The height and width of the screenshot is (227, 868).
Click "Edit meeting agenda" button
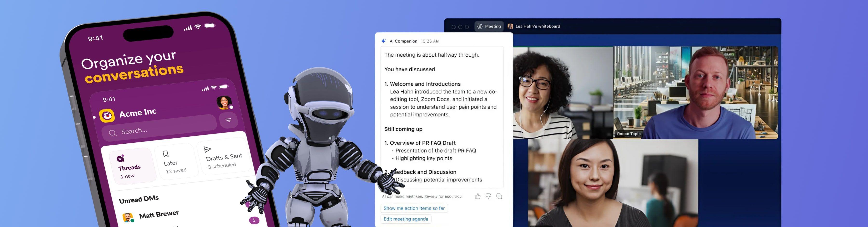pyautogui.click(x=406, y=219)
